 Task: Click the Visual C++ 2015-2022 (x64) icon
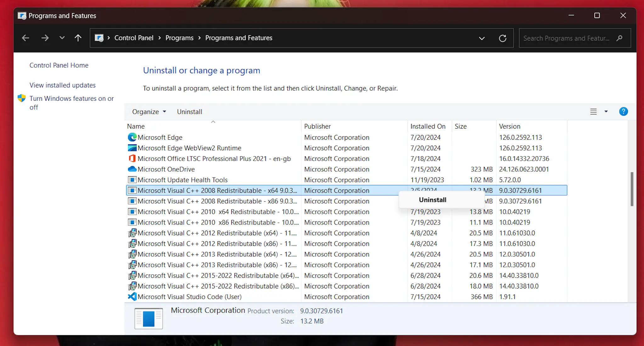click(132, 276)
